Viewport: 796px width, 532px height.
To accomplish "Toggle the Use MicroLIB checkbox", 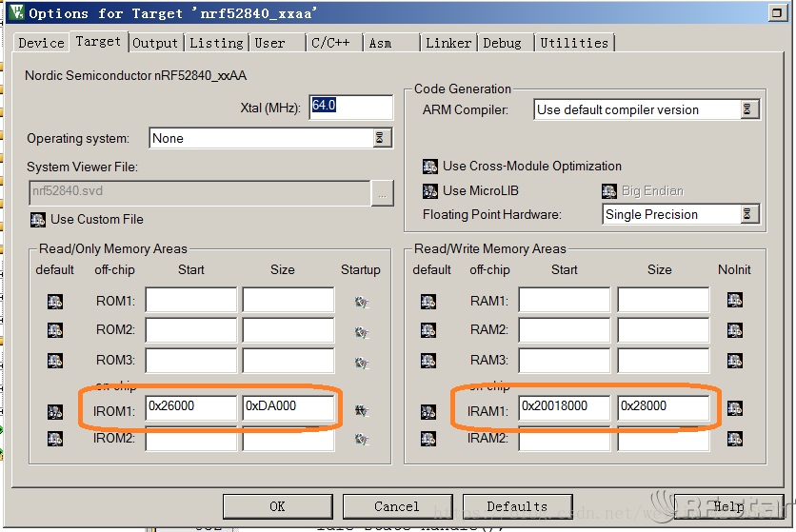I will [430, 191].
